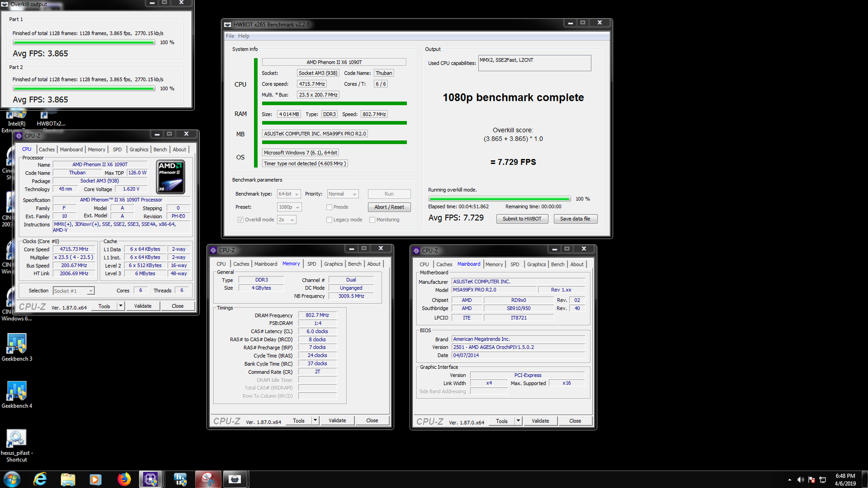Enable the Legacy mode checkbox

coord(329,220)
